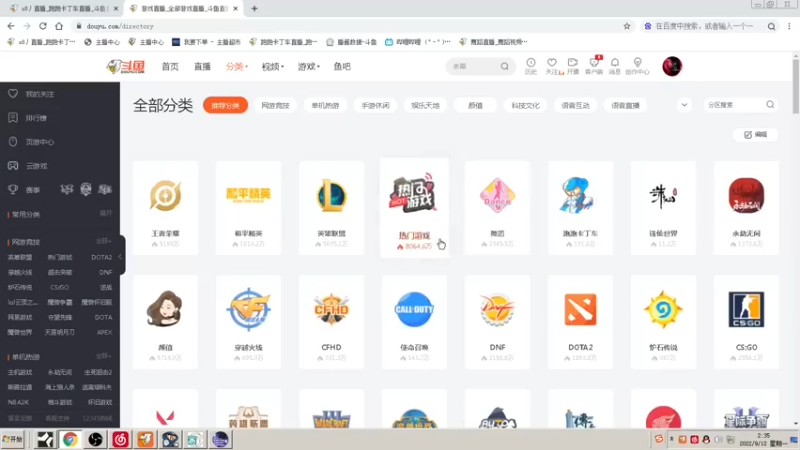Select the 娱乐天地 filter tab
This screenshot has height=450, width=800.
tap(426, 105)
